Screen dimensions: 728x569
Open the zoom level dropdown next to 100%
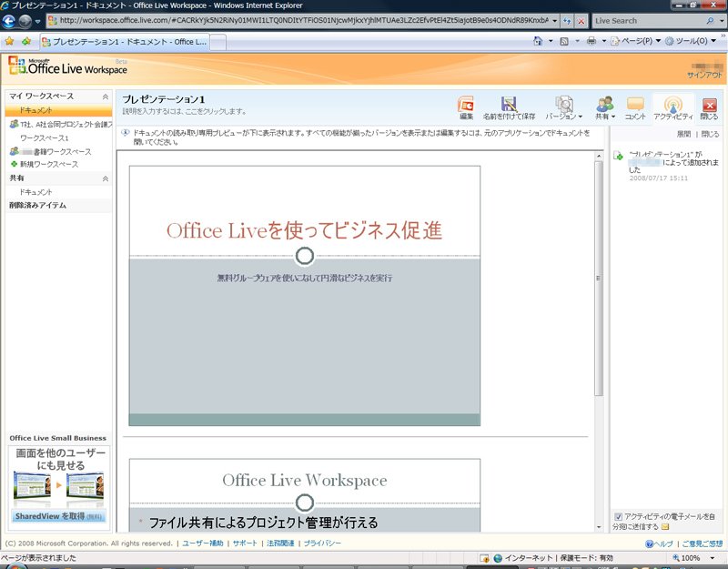point(713,558)
